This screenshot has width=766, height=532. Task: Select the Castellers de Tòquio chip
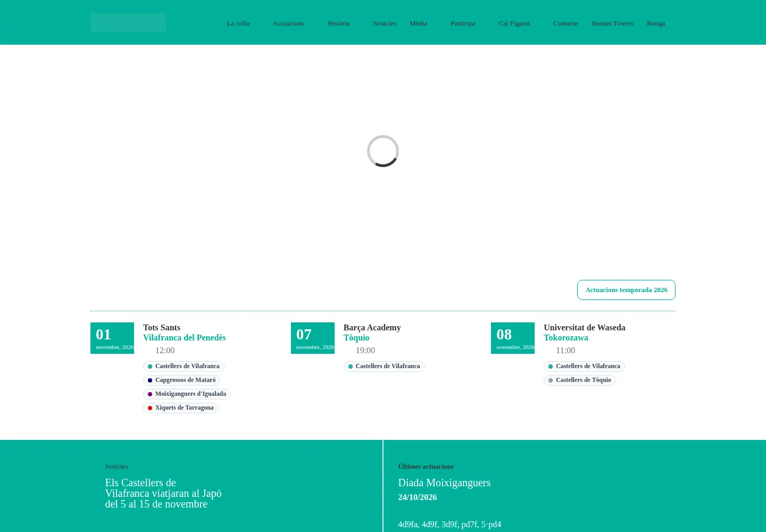(x=580, y=380)
